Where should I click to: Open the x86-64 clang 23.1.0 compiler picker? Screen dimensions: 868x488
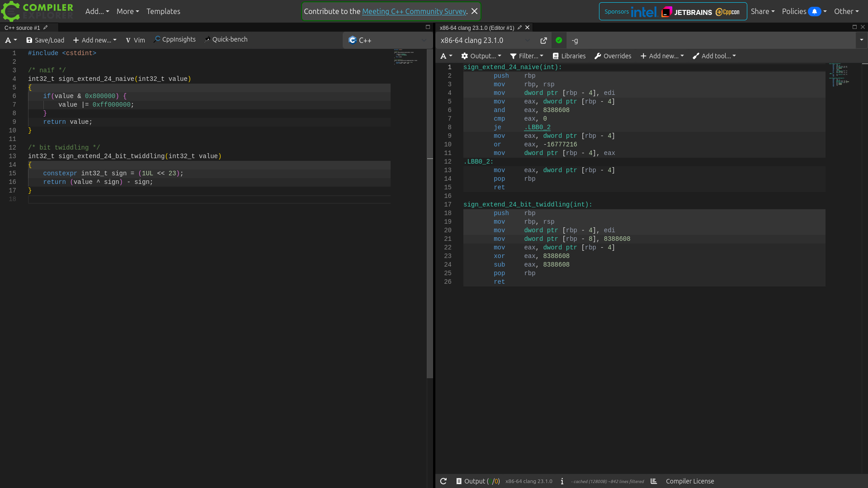(x=486, y=40)
